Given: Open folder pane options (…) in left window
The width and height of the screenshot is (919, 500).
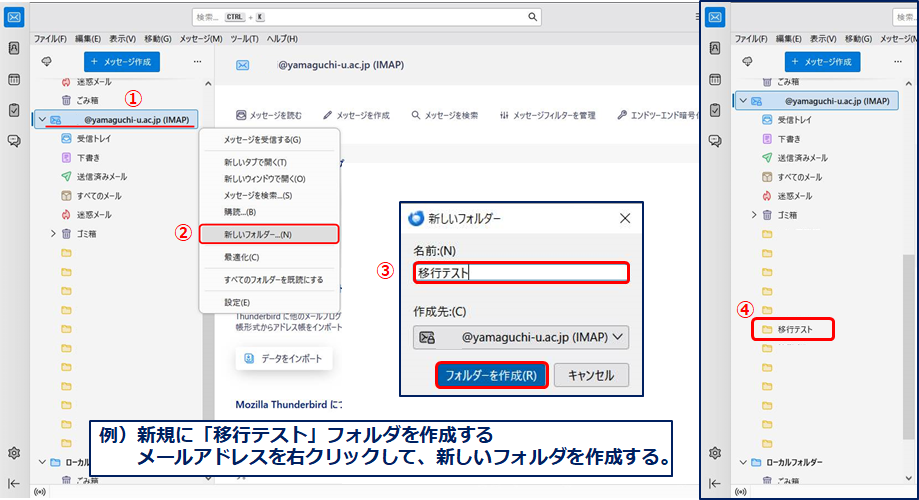Looking at the screenshot, I should coord(198,62).
